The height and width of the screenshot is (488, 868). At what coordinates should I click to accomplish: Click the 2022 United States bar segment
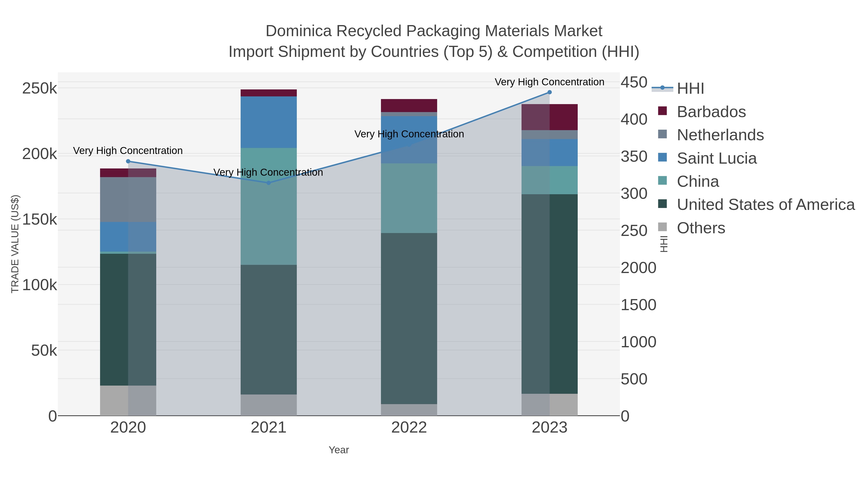(x=409, y=319)
